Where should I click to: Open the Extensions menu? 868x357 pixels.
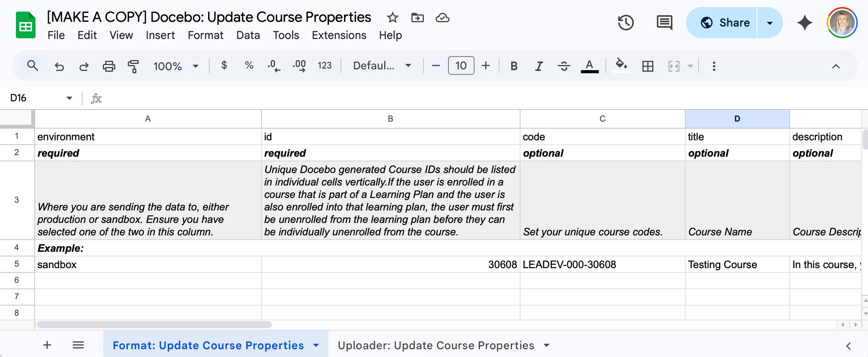coord(339,35)
